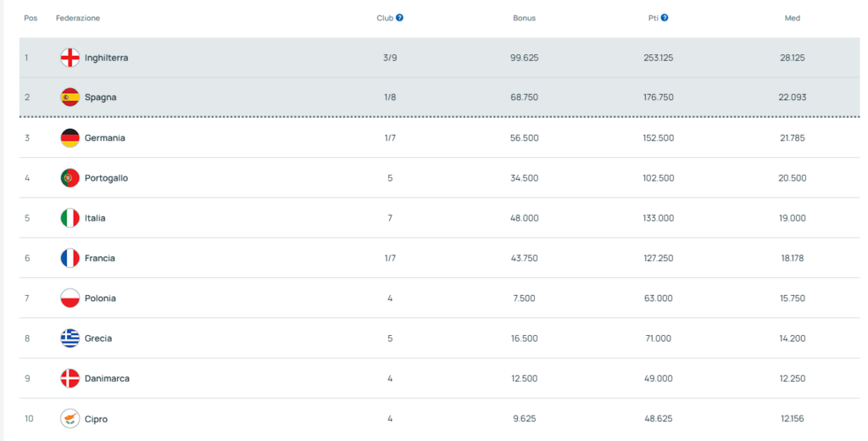Select average value 12.250

(793, 378)
